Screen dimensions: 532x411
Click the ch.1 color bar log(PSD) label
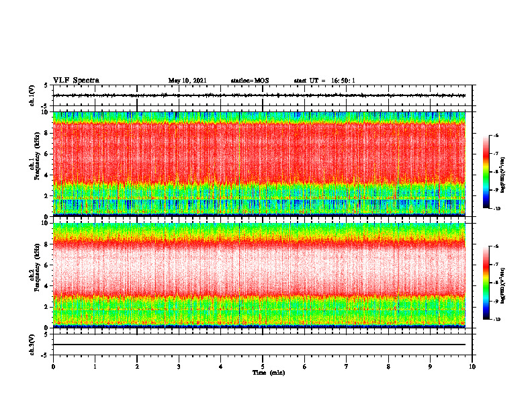[x=503, y=175]
